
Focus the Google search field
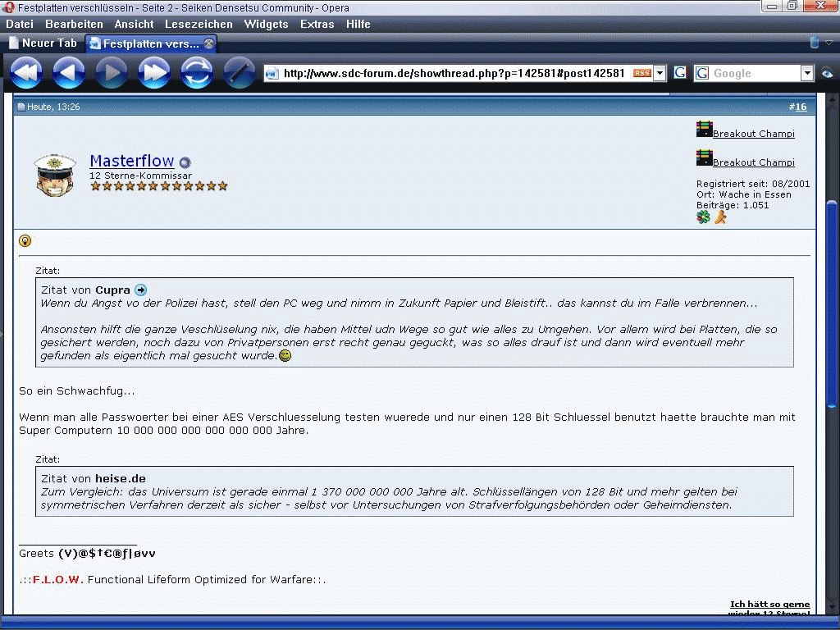[756, 73]
